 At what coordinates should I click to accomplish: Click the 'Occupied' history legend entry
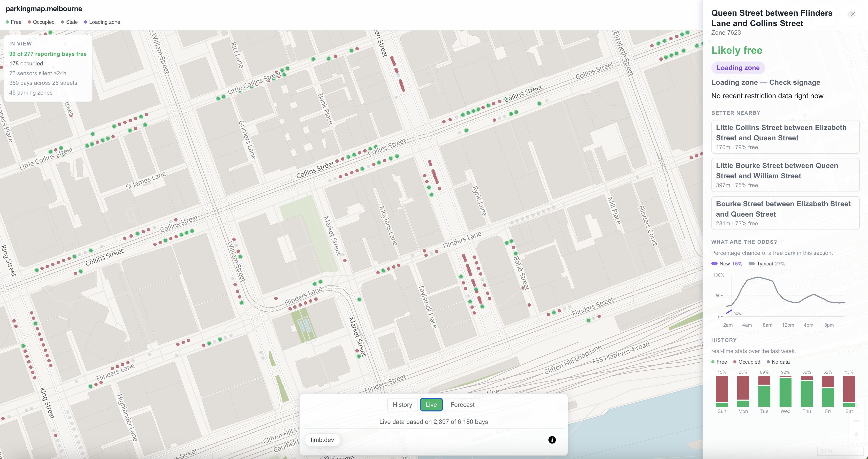click(747, 362)
